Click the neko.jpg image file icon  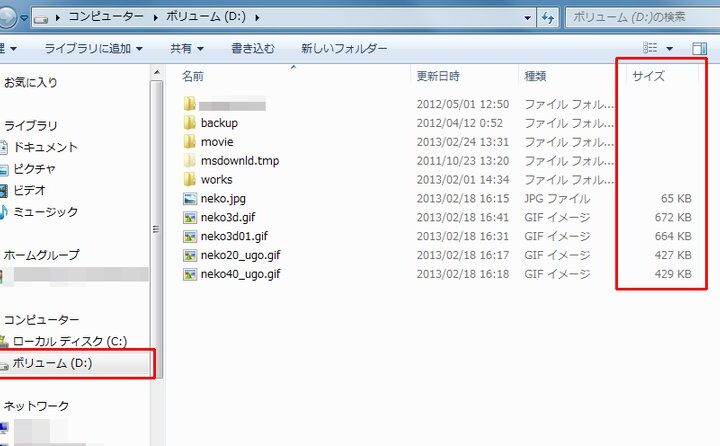pyautogui.click(x=190, y=199)
